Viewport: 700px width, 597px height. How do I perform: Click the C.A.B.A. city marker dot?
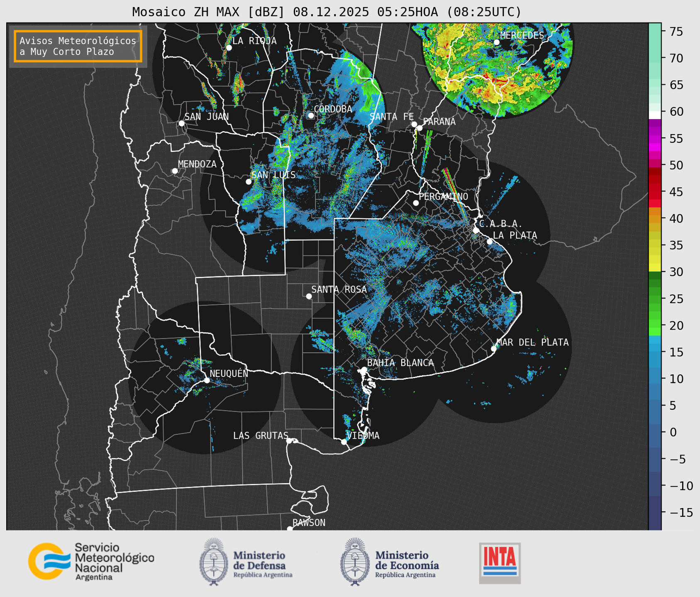476,230
